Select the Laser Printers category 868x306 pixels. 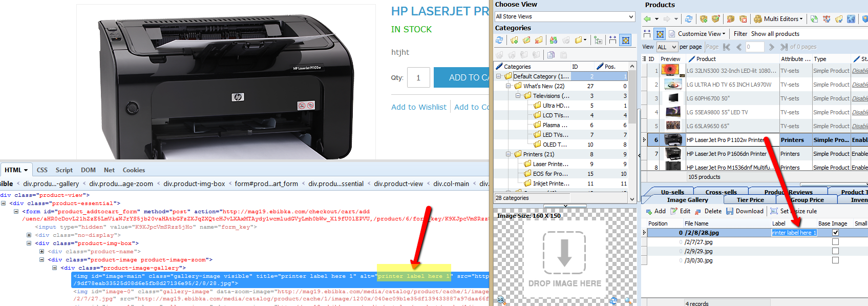551,164
